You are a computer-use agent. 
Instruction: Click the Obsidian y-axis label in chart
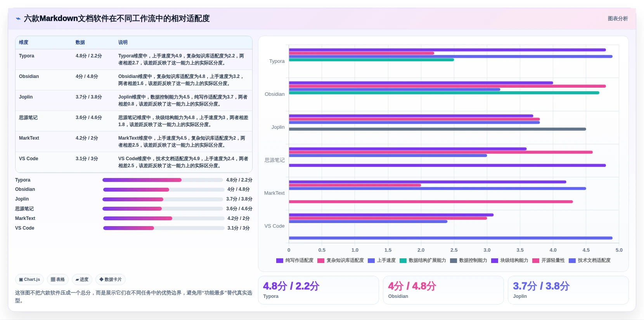[x=275, y=94]
